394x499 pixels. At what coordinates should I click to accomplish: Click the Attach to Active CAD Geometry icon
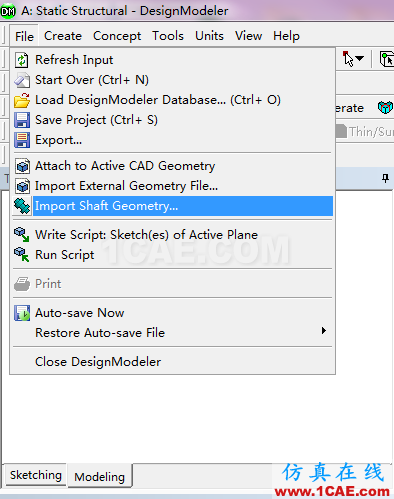(x=22, y=166)
